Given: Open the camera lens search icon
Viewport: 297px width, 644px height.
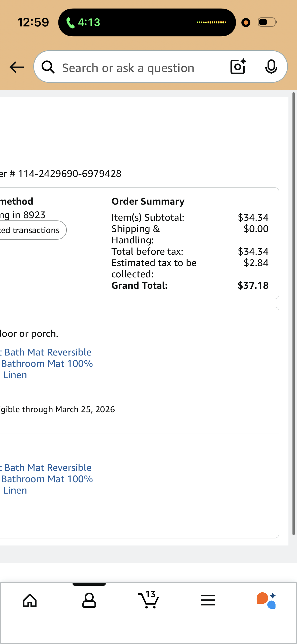Looking at the screenshot, I should [x=238, y=67].
